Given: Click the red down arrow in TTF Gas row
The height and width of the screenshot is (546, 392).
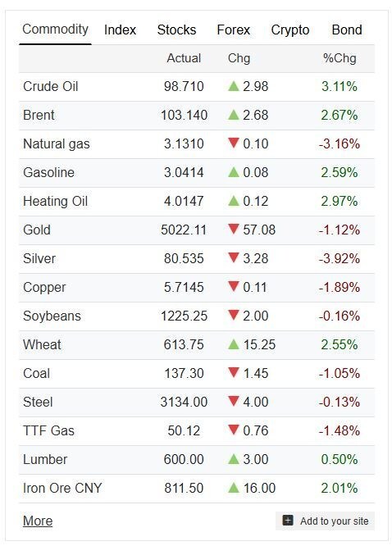Looking at the screenshot, I should pos(234,430).
